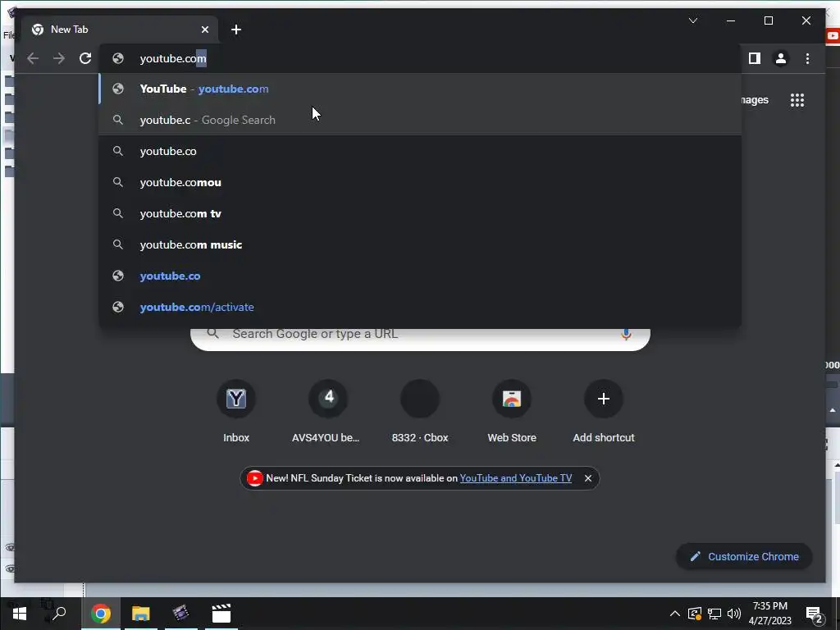Screen dimensions: 840x630
Task: Click the Images link near apps grid
Action: [755, 100]
